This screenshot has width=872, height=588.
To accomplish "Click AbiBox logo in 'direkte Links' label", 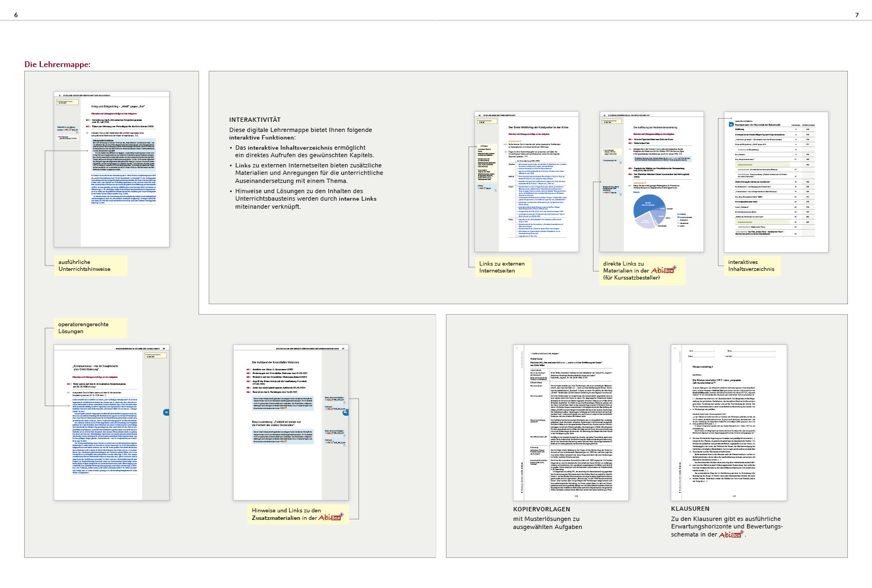I will (664, 270).
